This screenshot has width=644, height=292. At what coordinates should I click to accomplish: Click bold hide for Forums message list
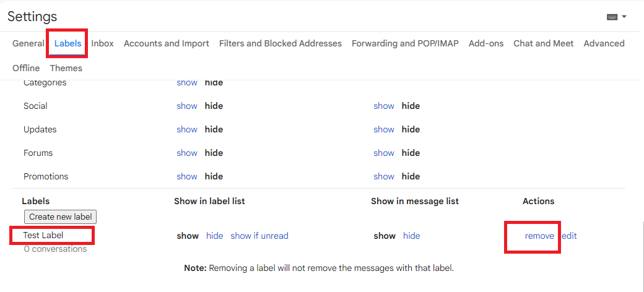pos(411,153)
